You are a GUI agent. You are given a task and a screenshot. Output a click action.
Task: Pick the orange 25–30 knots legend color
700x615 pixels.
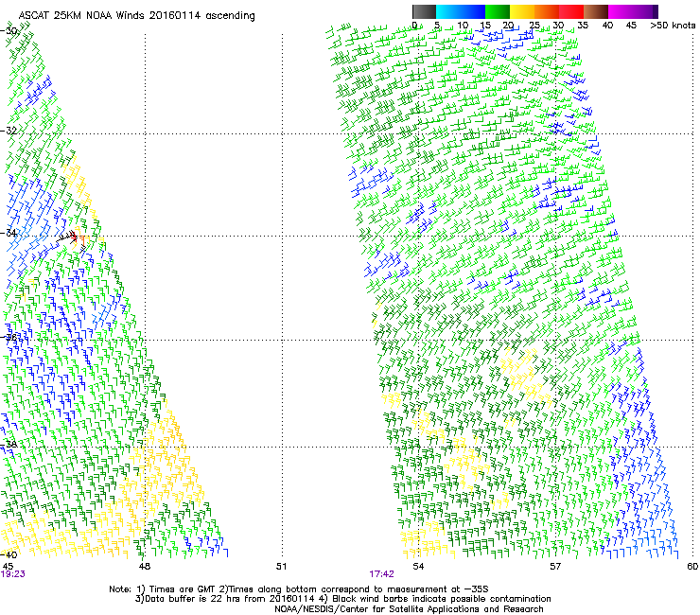(547, 11)
